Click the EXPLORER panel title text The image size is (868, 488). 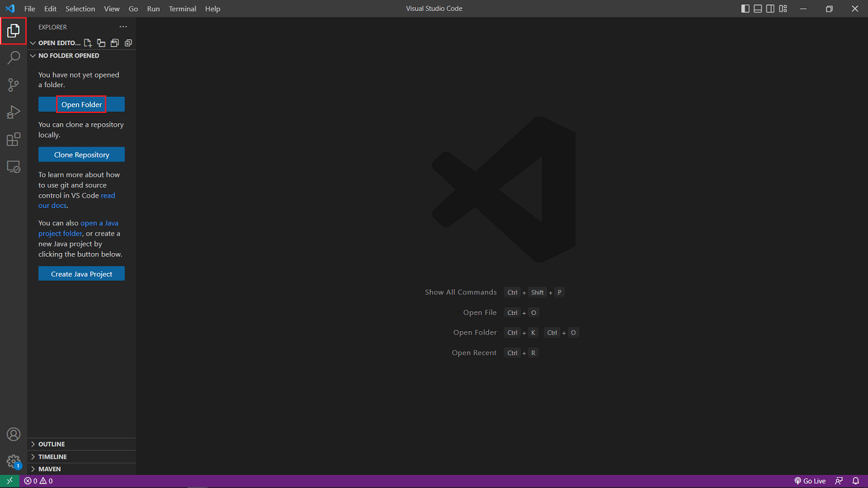[x=52, y=27]
